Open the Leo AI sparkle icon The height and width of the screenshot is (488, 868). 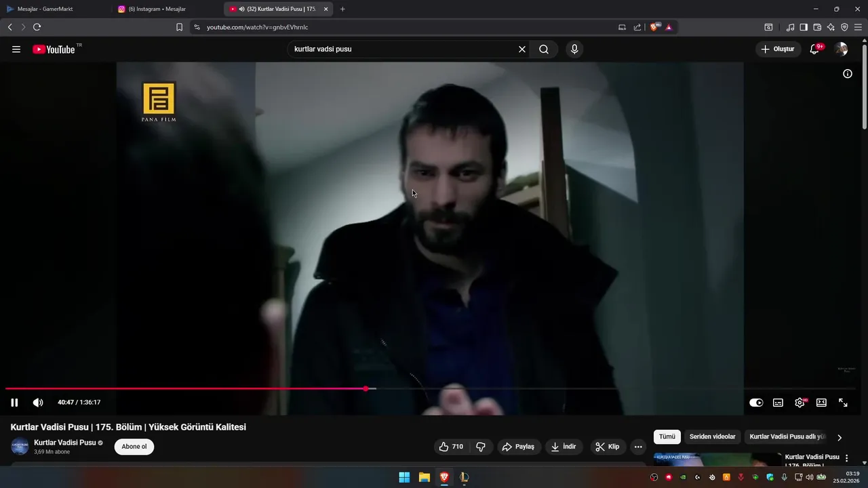831,27
